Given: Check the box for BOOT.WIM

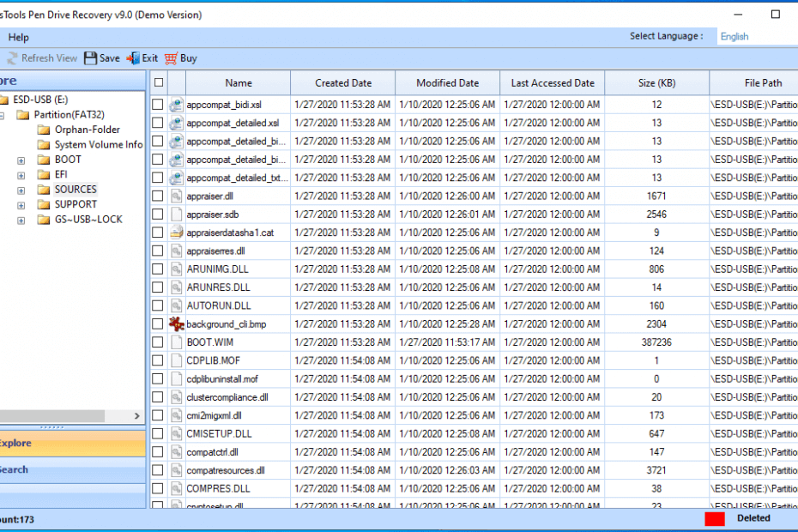Looking at the screenshot, I should (158, 342).
